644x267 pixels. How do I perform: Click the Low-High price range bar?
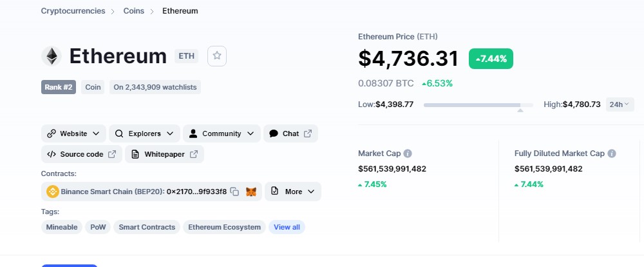(478, 104)
